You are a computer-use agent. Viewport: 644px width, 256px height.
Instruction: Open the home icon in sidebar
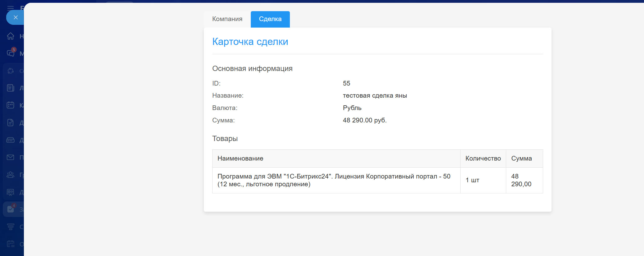point(11,36)
